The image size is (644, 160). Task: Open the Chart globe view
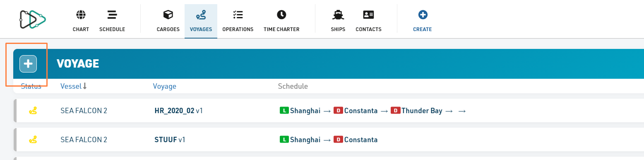(81, 21)
